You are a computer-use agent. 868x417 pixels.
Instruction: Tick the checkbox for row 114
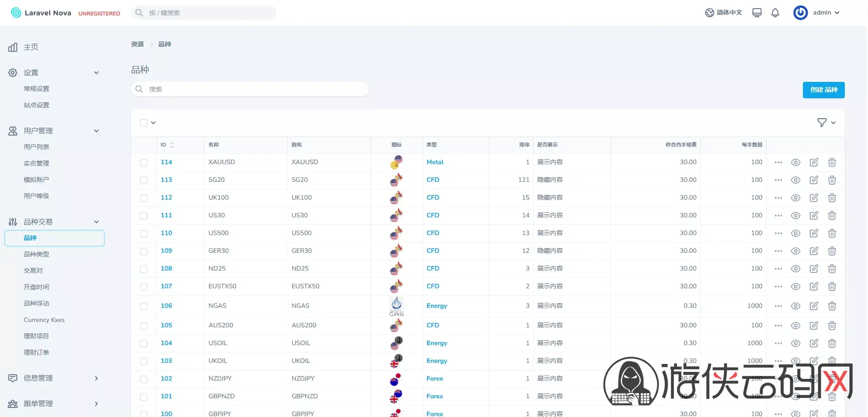pos(144,163)
